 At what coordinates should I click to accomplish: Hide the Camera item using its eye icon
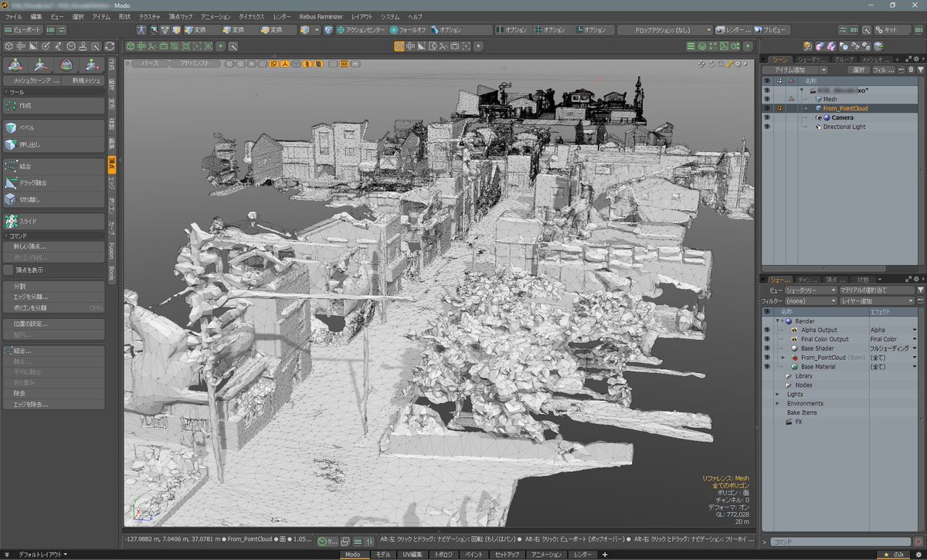pyautogui.click(x=767, y=117)
